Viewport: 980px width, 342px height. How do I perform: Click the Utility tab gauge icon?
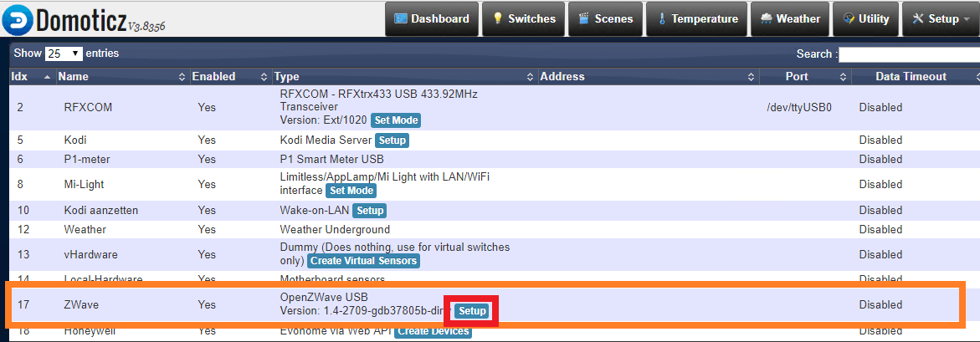849,18
